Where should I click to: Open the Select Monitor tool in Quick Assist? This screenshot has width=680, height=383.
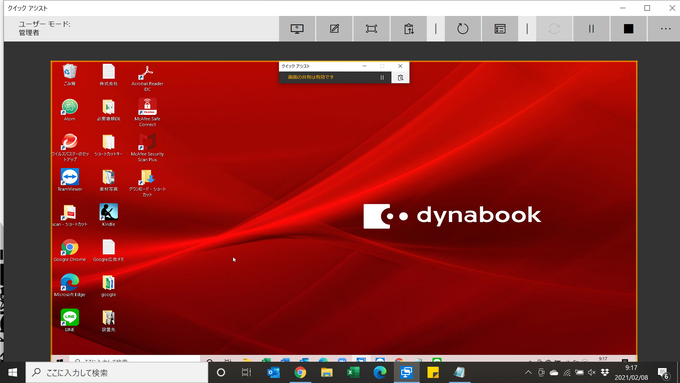pos(297,29)
